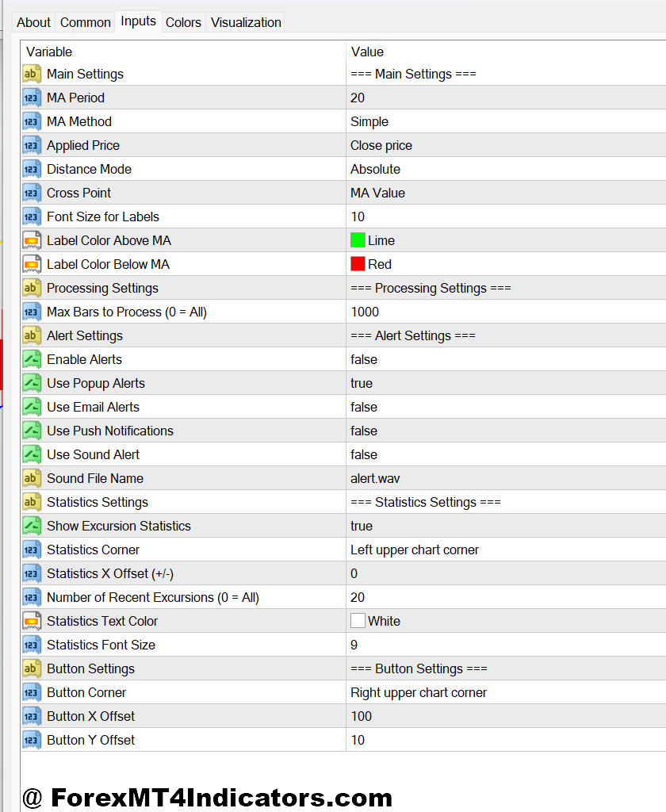Open the MA Method Simple value dropdown

[506, 121]
